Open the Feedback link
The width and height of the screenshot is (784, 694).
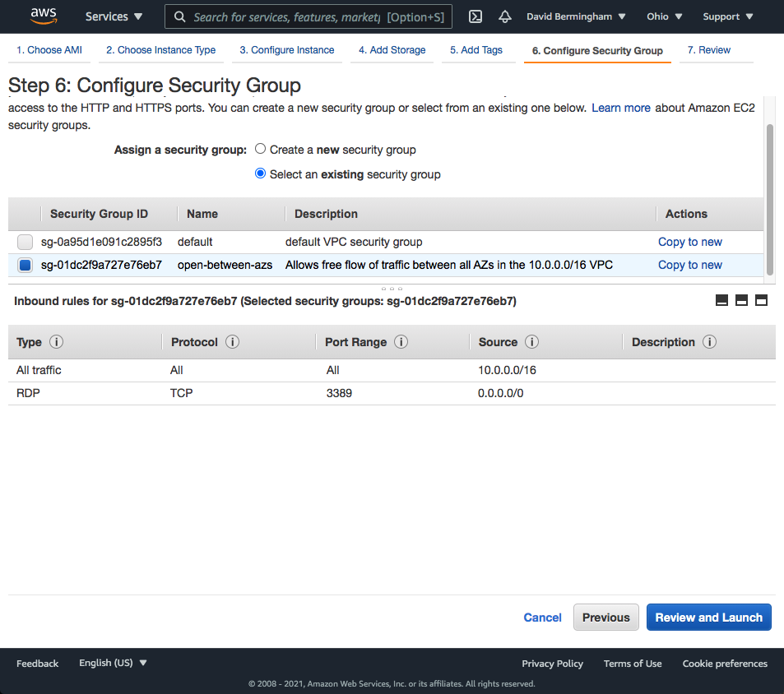[37, 663]
